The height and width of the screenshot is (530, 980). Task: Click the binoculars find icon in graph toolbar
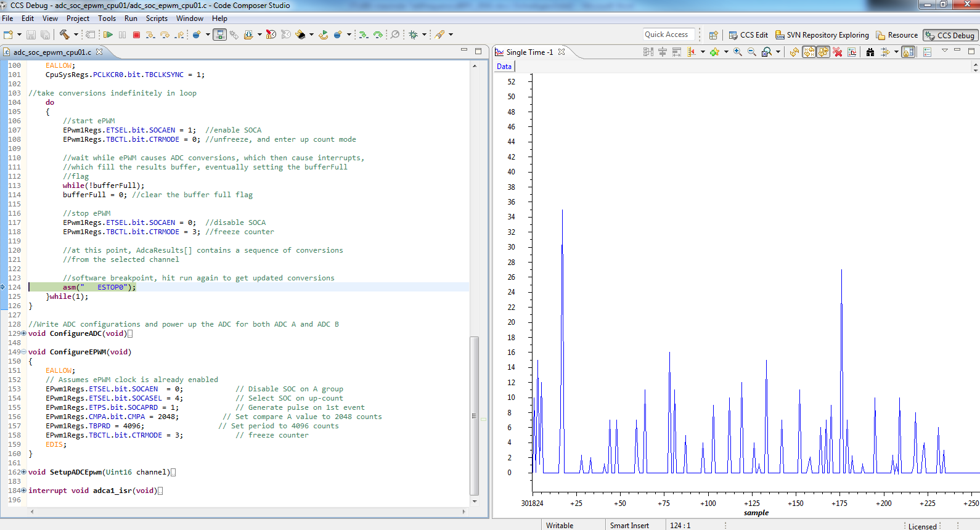[870, 52]
